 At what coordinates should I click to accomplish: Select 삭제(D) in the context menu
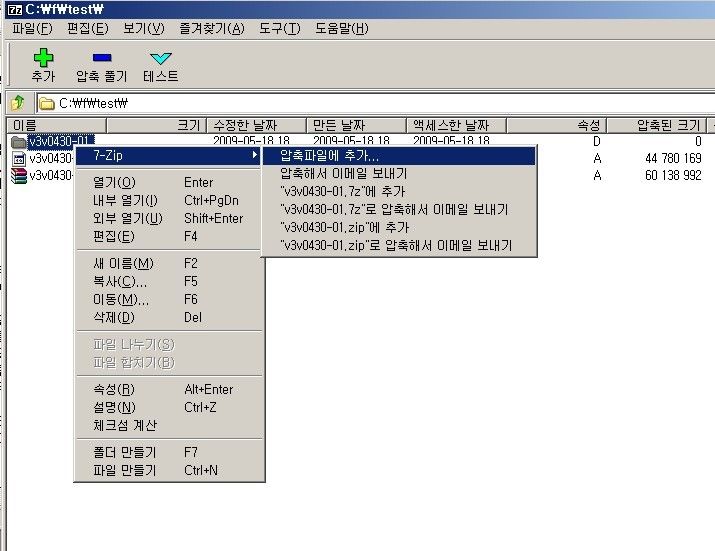tap(169, 317)
